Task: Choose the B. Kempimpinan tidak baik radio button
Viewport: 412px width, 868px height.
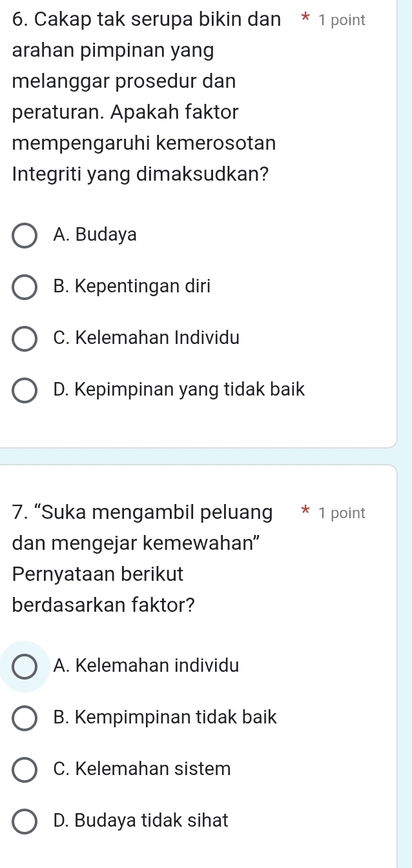Action: tap(25, 718)
